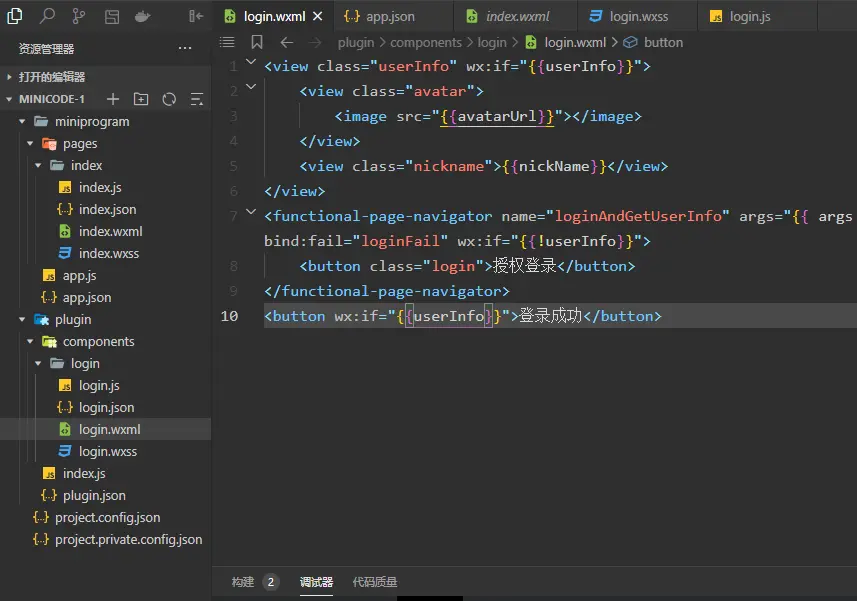Click the new file icon in MINICODE-1
This screenshot has height=601, width=857.
113,99
